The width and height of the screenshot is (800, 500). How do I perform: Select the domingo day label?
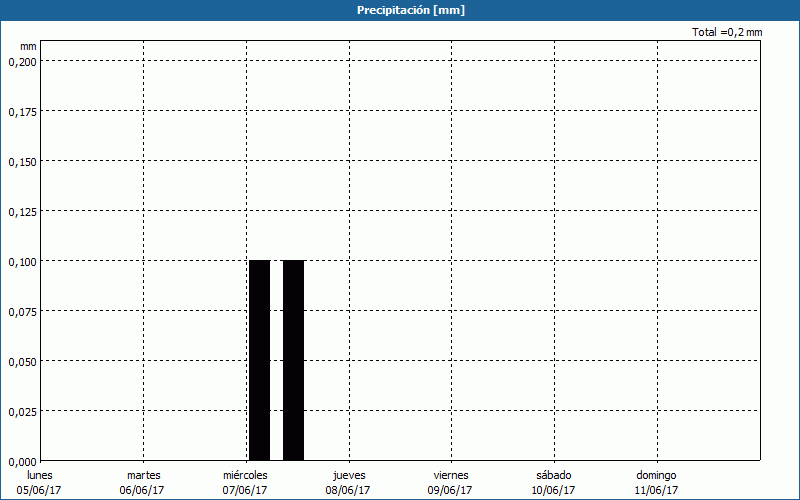pyautogui.click(x=656, y=475)
